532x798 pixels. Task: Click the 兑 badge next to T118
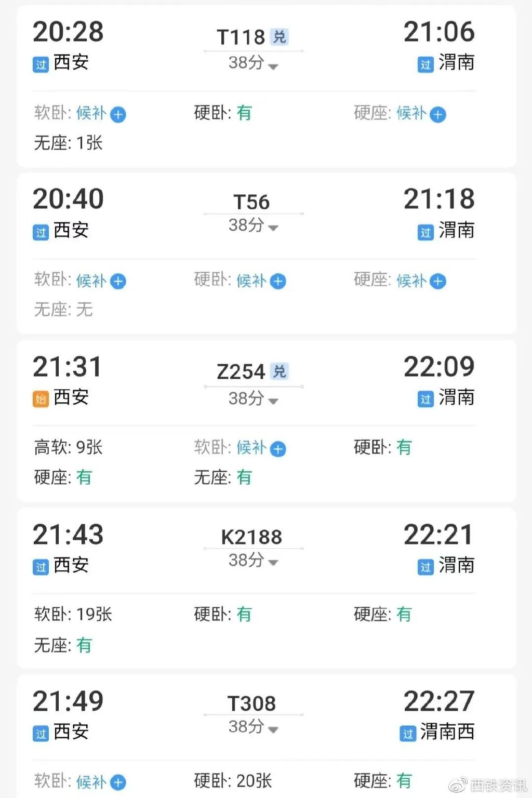point(280,37)
